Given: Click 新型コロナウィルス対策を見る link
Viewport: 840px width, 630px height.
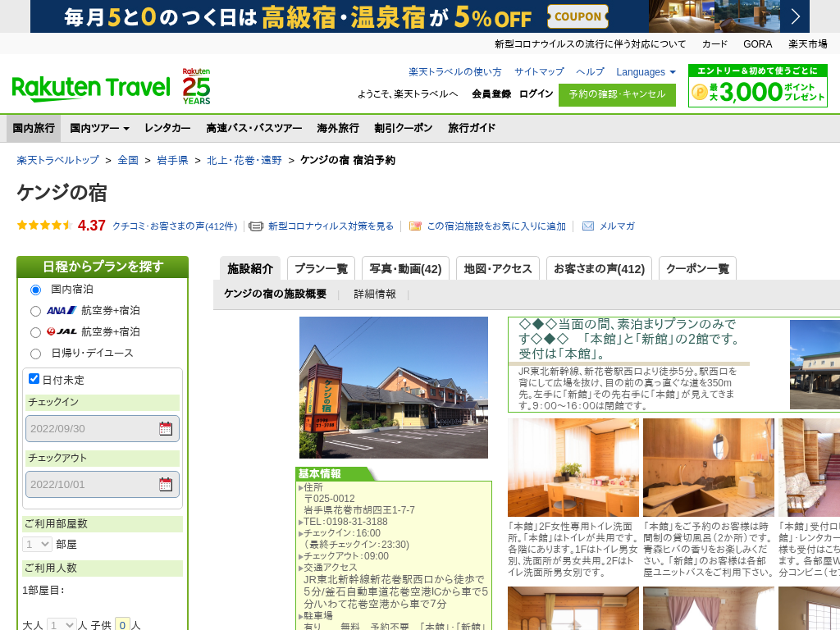Looking at the screenshot, I should tap(331, 226).
